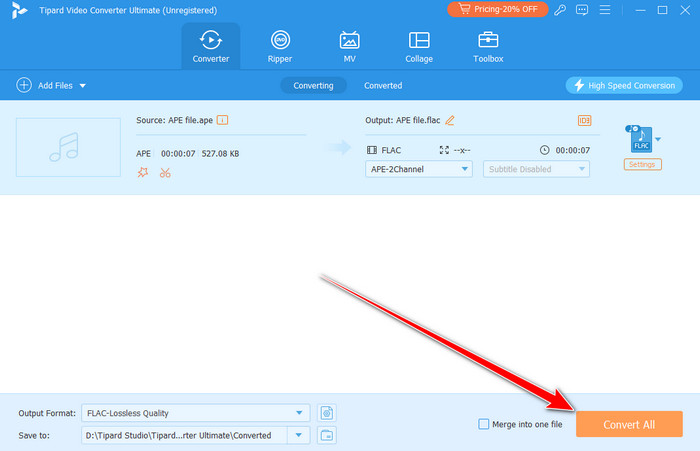This screenshot has height=451, width=700.
Task: Click the Convert All button
Action: point(629,424)
